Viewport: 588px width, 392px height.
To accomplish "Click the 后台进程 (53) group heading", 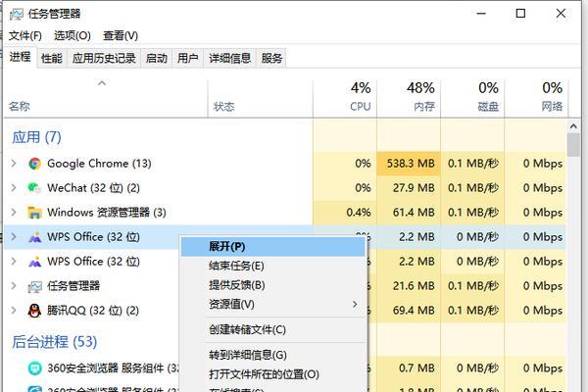I will pos(54,342).
